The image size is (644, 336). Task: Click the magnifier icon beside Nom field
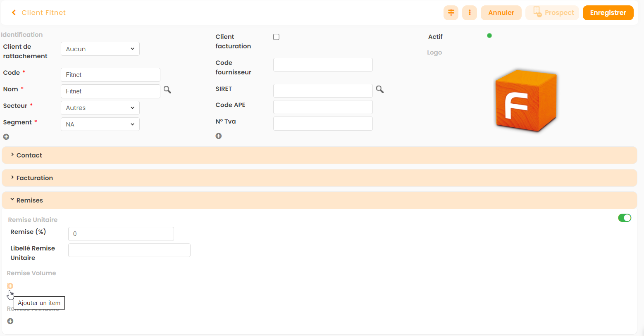[x=167, y=90]
